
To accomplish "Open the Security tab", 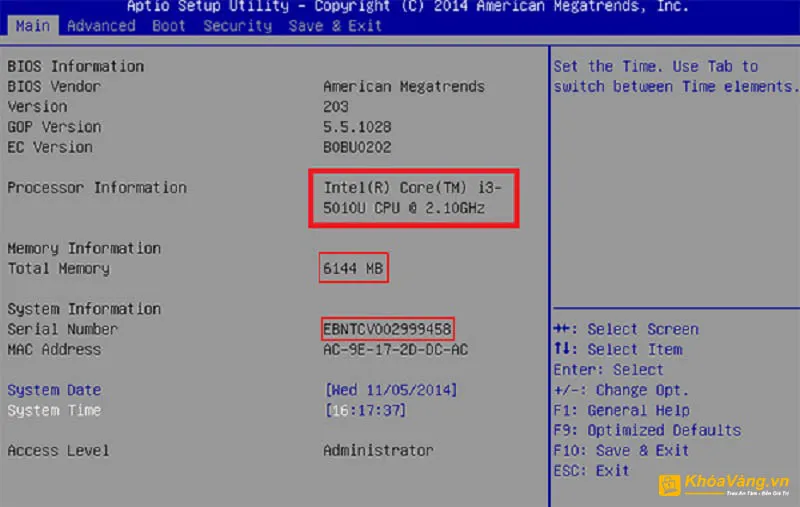I will pyautogui.click(x=237, y=26).
